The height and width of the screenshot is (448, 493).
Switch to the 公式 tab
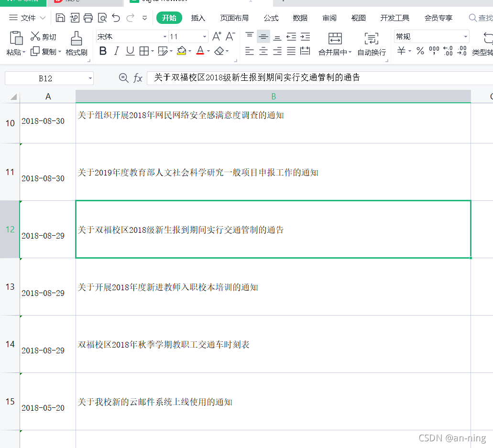[271, 18]
